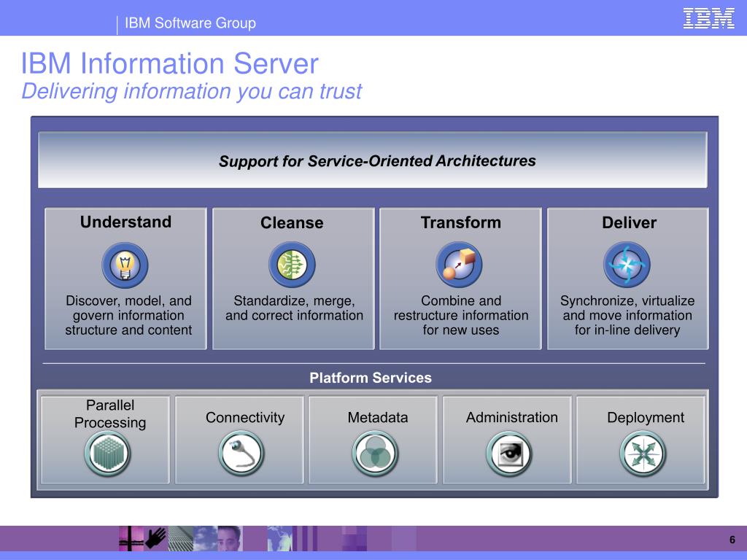The width and height of the screenshot is (747, 560).
Task: Select the Cleanse heading
Action: click(292, 223)
